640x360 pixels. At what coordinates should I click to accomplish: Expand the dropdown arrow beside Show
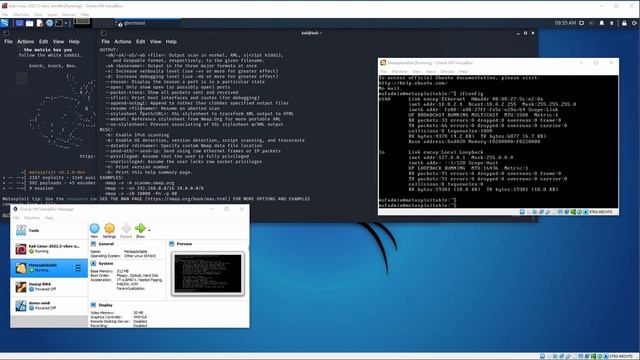(x=149, y=231)
